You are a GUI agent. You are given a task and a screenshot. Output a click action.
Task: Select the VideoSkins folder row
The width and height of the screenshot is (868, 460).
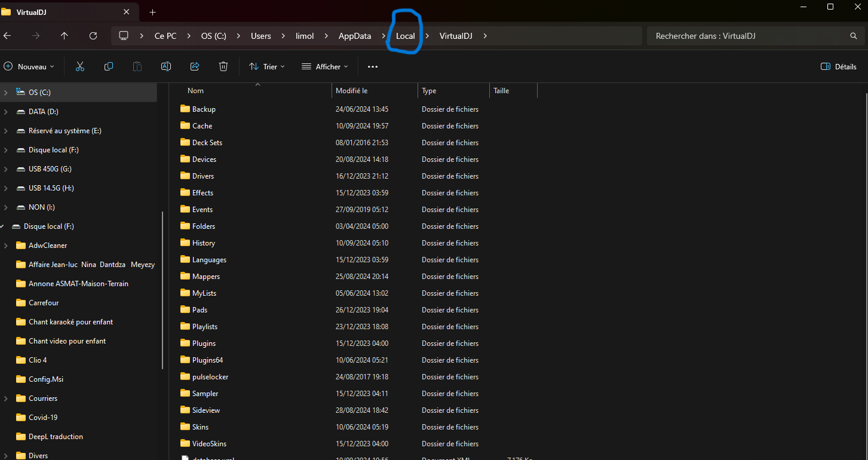[x=358, y=444]
